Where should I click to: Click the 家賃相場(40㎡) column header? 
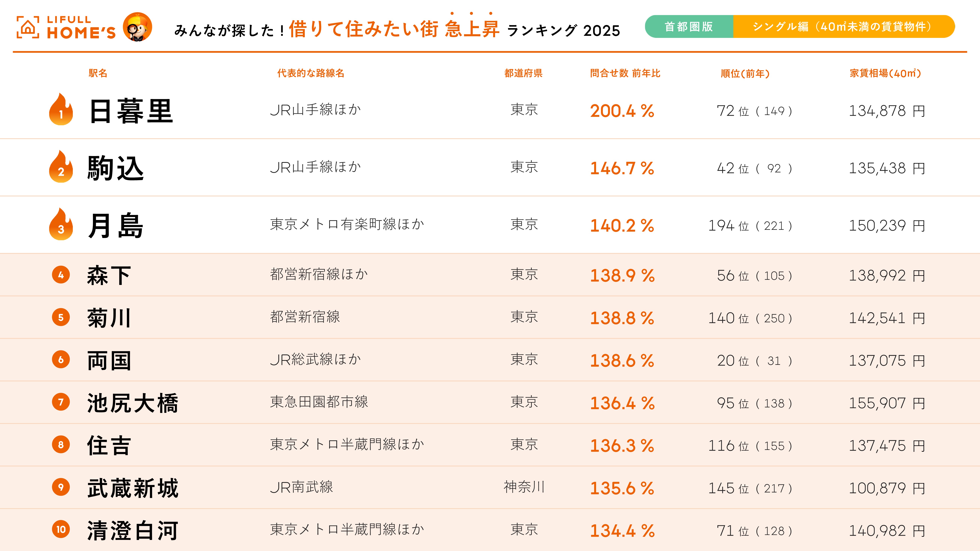pyautogui.click(x=885, y=73)
